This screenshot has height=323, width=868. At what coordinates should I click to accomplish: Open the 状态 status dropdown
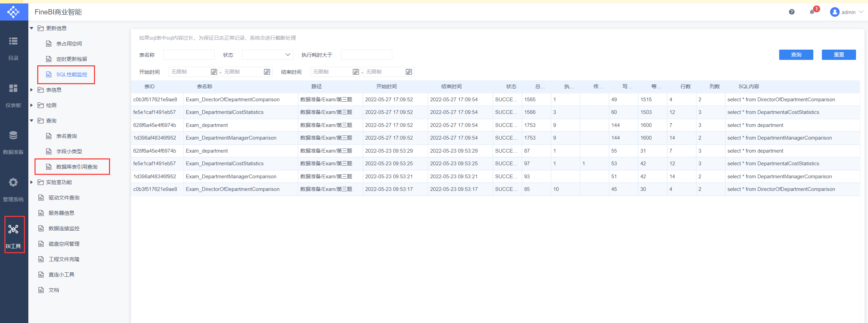pos(267,55)
